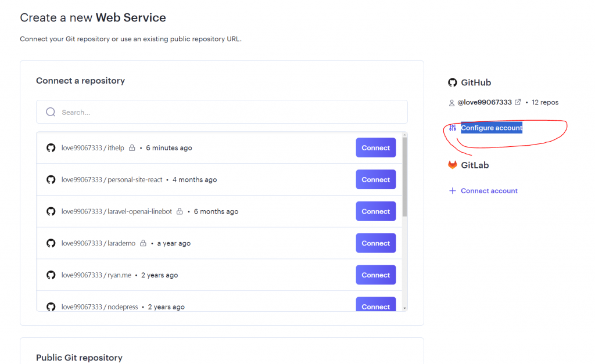Click the GitHub octocat logo in sidebar

453,82
